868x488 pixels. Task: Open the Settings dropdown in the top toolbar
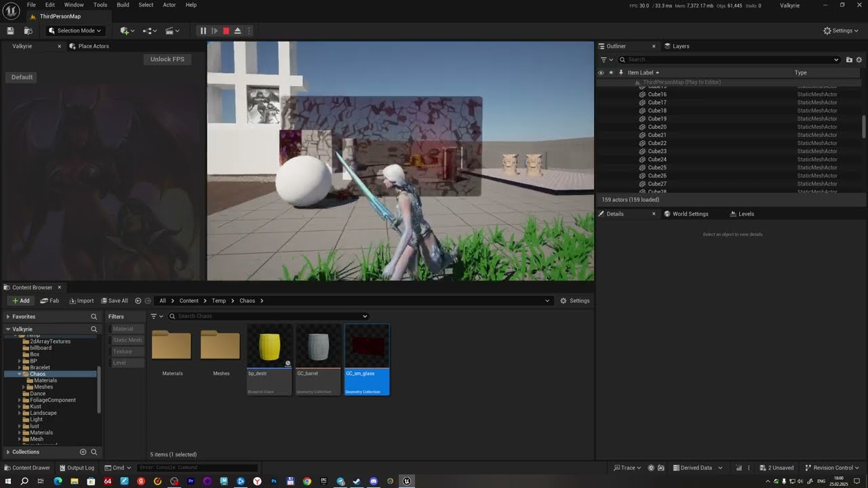841,30
